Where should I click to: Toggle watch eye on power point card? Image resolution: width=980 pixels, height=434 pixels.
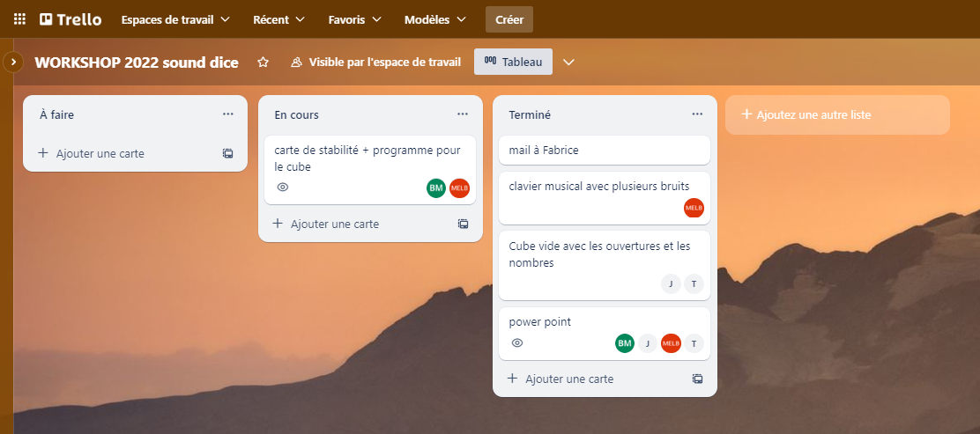pyautogui.click(x=517, y=342)
